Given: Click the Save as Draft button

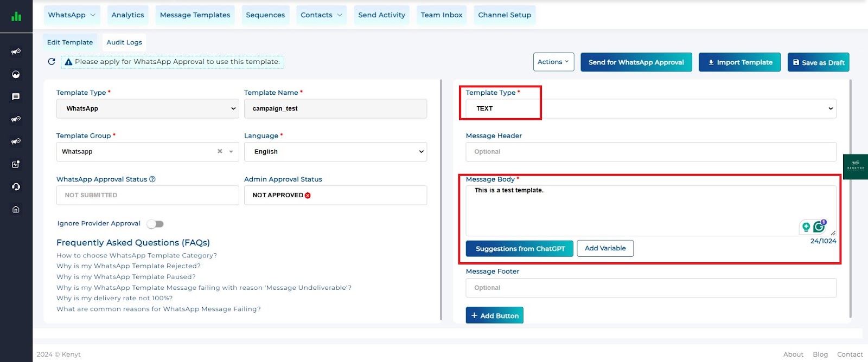Looking at the screenshot, I should [819, 62].
